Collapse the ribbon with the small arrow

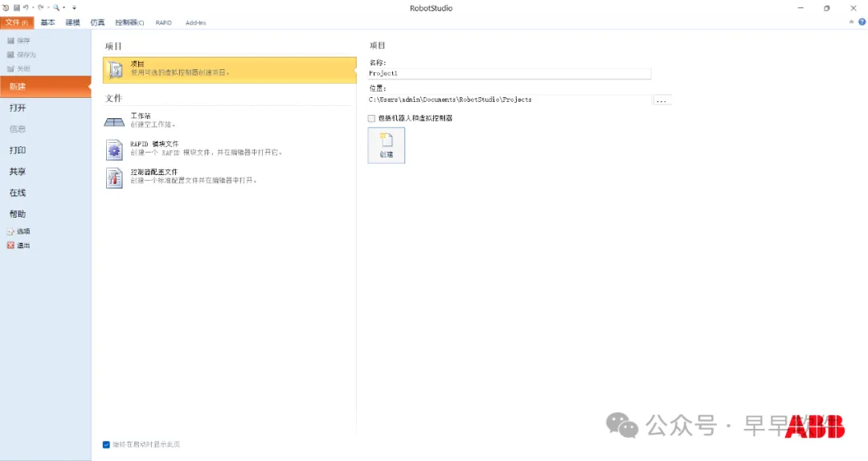pyautogui.click(x=851, y=22)
